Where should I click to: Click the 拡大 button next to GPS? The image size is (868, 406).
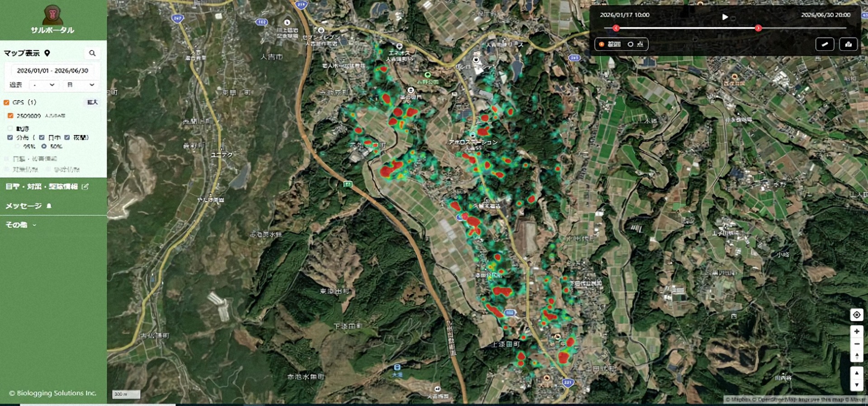[x=92, y=103]
